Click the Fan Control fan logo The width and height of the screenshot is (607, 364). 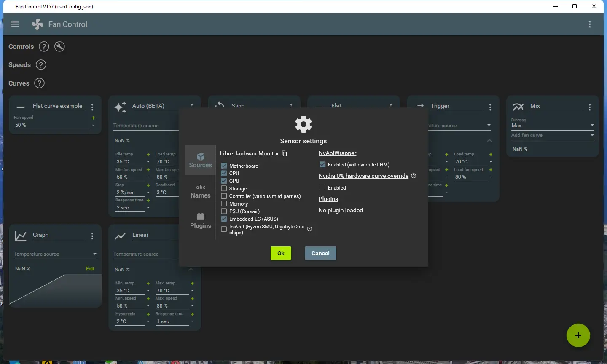click(x=38, y=24)
